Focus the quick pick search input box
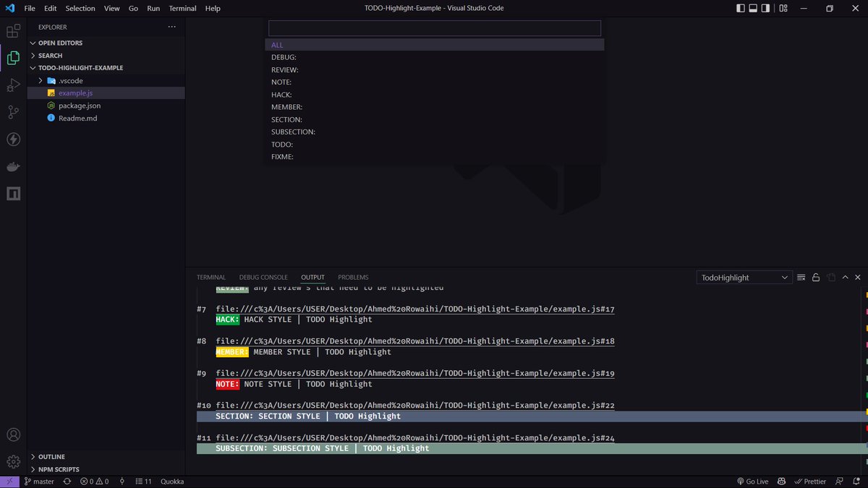 [x=435, y=28]
